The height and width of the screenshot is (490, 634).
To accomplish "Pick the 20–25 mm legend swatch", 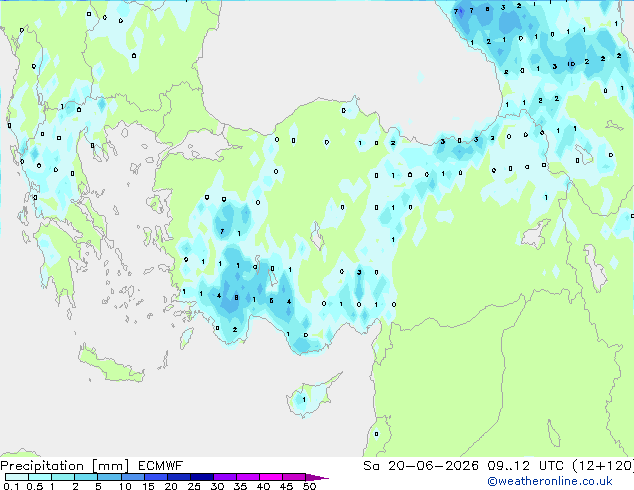I will point(179,477).
